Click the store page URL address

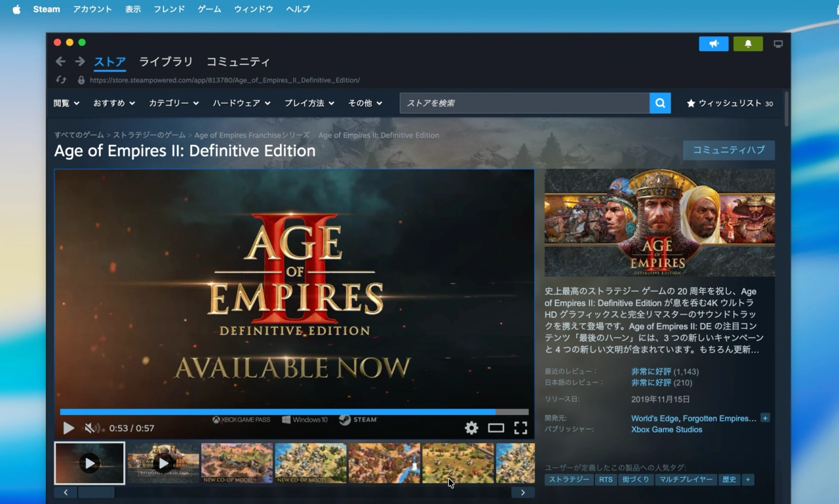click(x=225, y=80)
